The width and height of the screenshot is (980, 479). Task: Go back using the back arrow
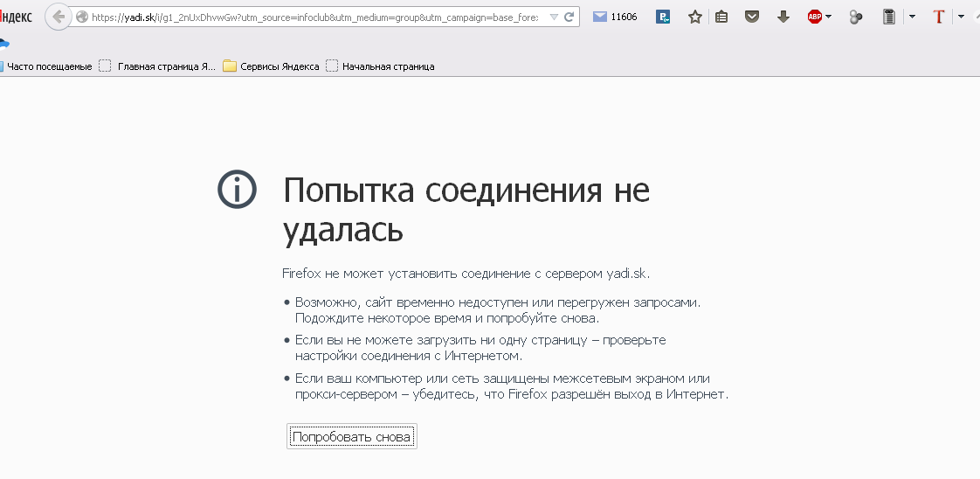59,17
